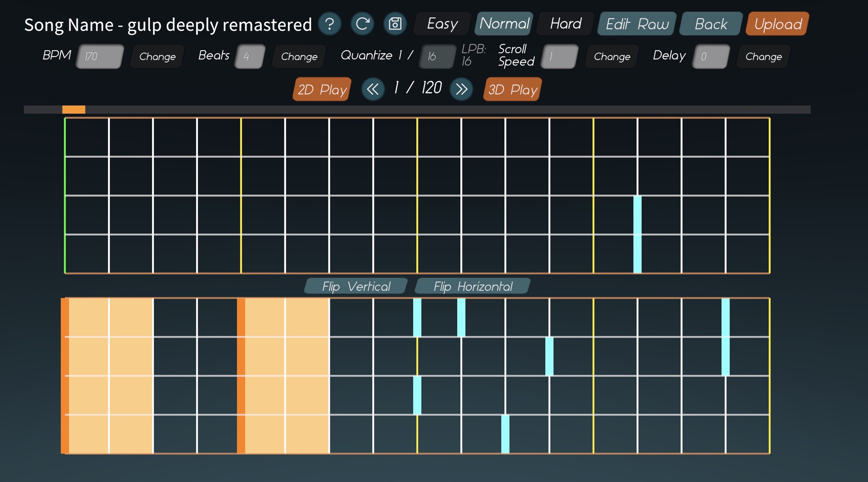
Task: Flip the lower pattern vertically
Action: tap(355, 286)
